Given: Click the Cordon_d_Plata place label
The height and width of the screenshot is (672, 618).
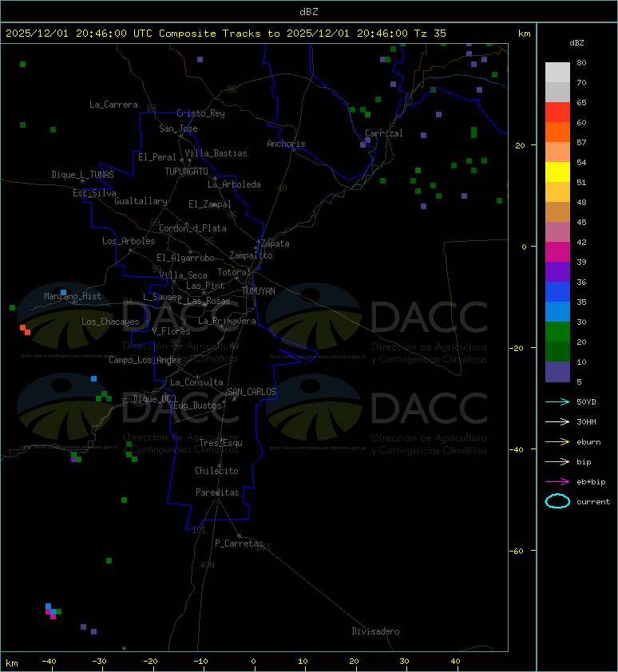Looking at the screenshot, I should click(193, 228).
